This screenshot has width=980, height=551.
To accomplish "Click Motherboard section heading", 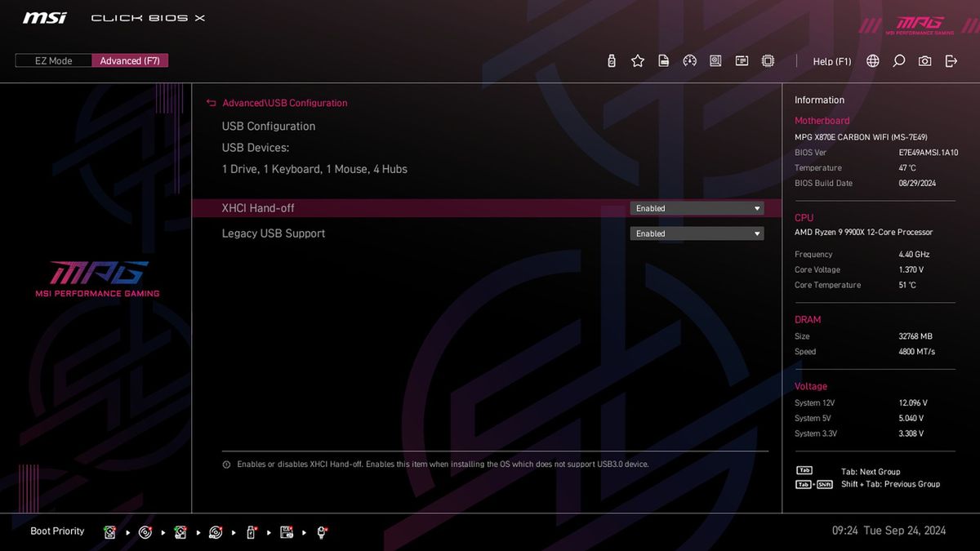I will (x=822, y=121).
